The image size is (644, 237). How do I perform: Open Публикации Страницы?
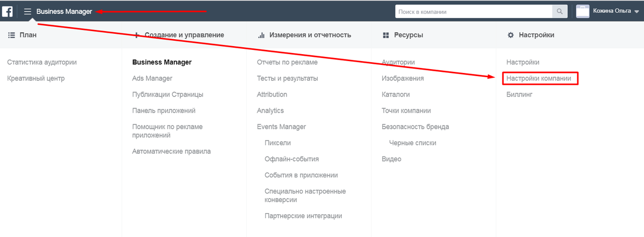pyautogui.click(x=167, y=94)
